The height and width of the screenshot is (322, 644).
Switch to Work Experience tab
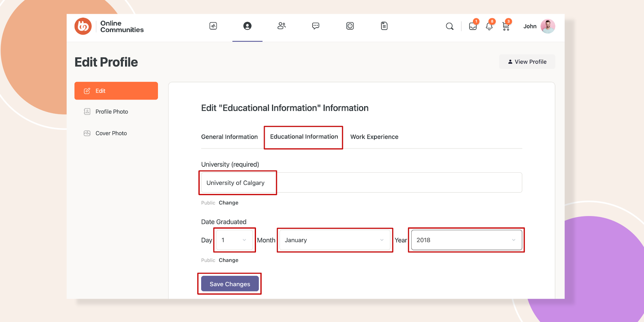(x=374, y=137)
